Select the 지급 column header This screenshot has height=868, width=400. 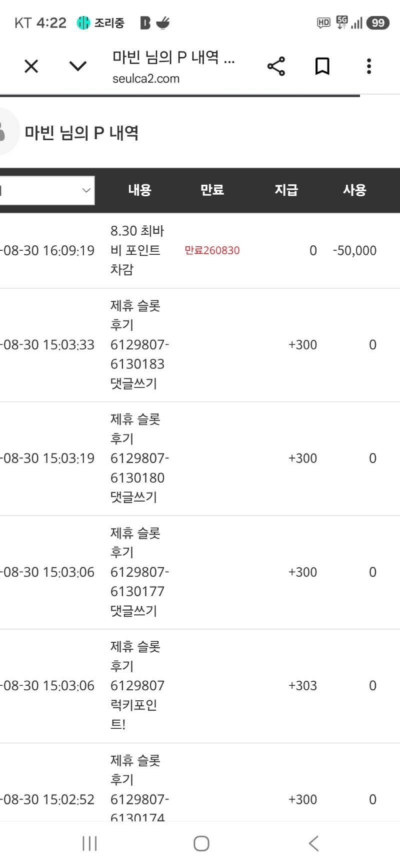coord(286,190)
